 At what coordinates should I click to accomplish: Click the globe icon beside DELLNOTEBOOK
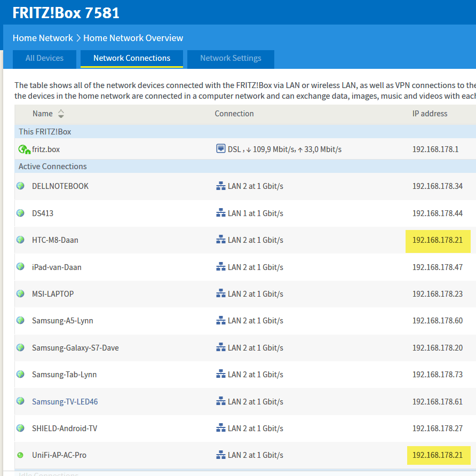click(x=20, y=186)
